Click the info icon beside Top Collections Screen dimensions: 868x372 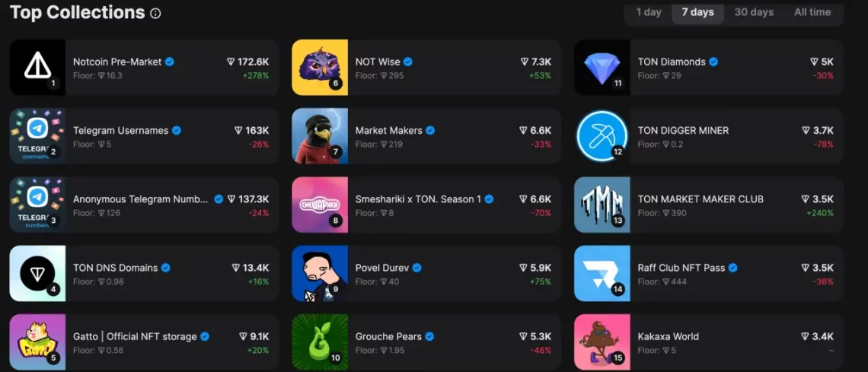[155, 13]
